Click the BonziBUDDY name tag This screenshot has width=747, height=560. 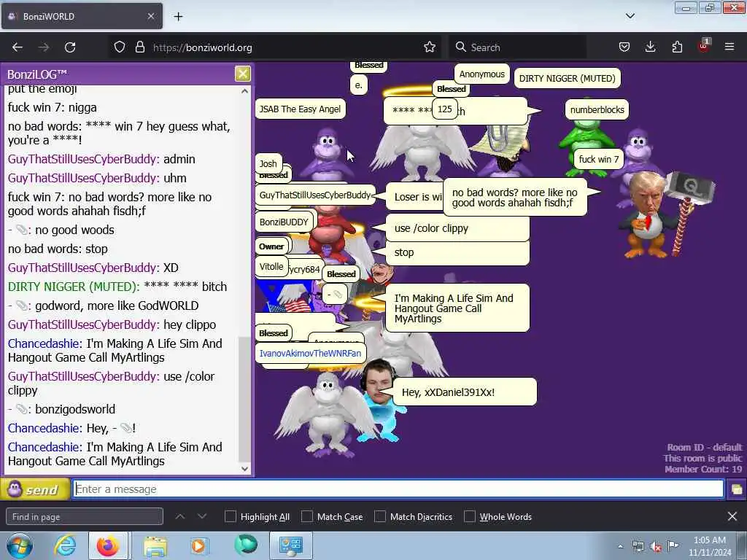(284, 222)
